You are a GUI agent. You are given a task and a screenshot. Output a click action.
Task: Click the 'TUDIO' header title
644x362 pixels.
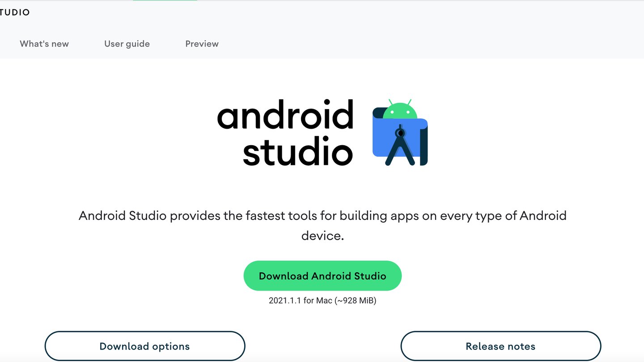[15, 13]
